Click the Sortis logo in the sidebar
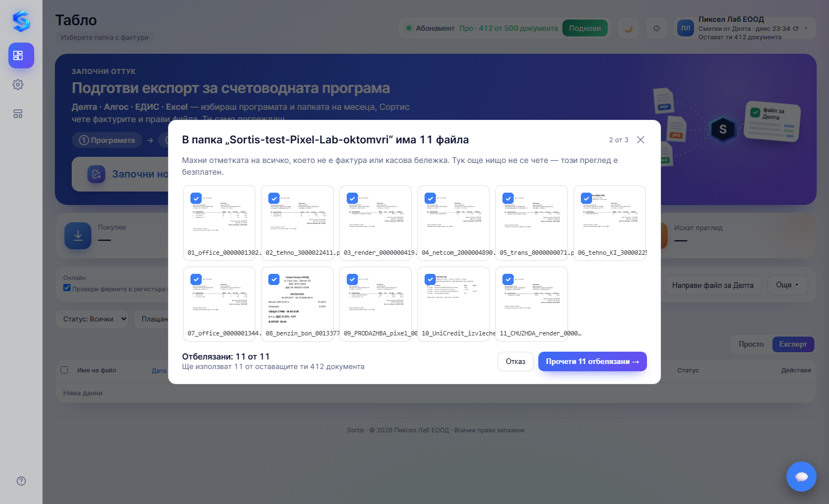The image size is (829, 504). pos(21,21)
